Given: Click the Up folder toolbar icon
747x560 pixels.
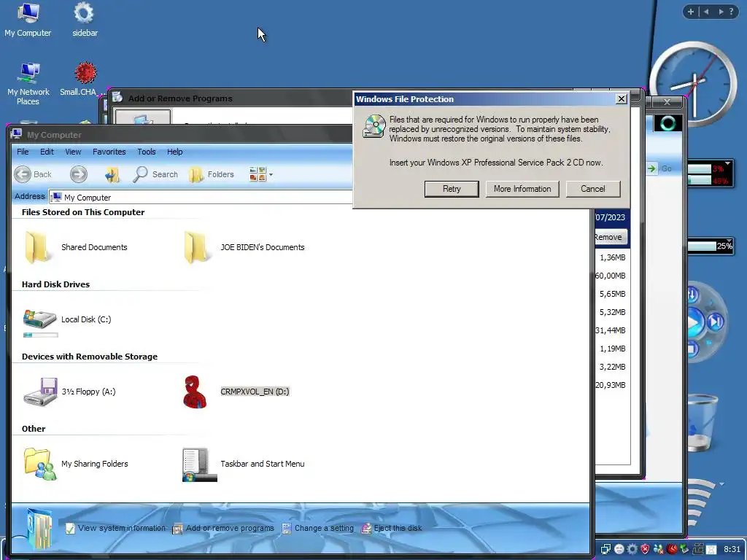Looking at the screenshot, I should pos(112,174).
